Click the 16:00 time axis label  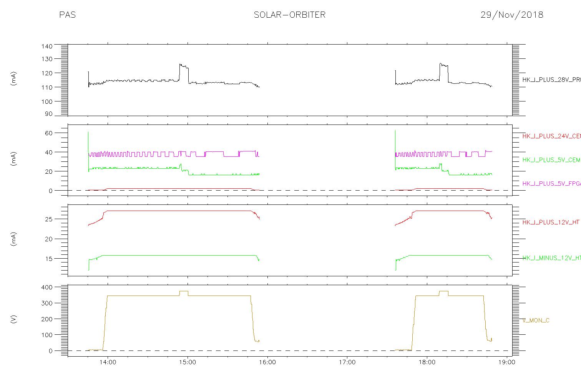(267, 362)
